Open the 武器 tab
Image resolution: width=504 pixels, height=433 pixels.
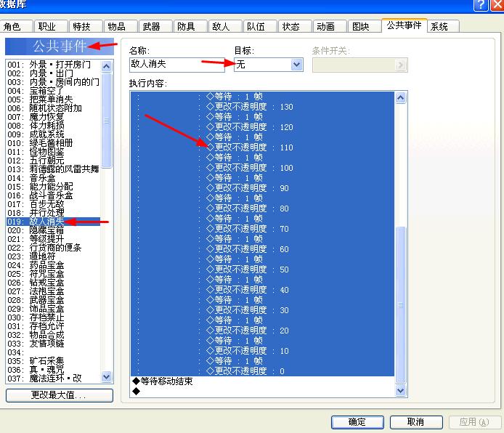tap(155, 26)
